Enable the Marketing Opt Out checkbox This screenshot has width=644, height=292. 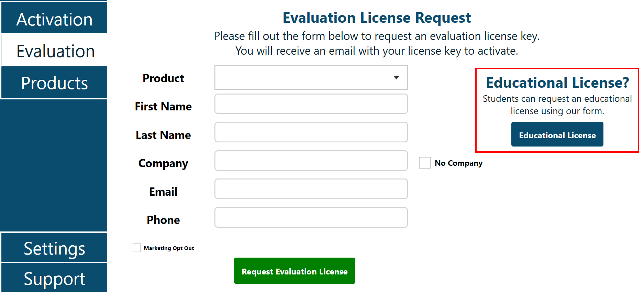click(137, 248)
